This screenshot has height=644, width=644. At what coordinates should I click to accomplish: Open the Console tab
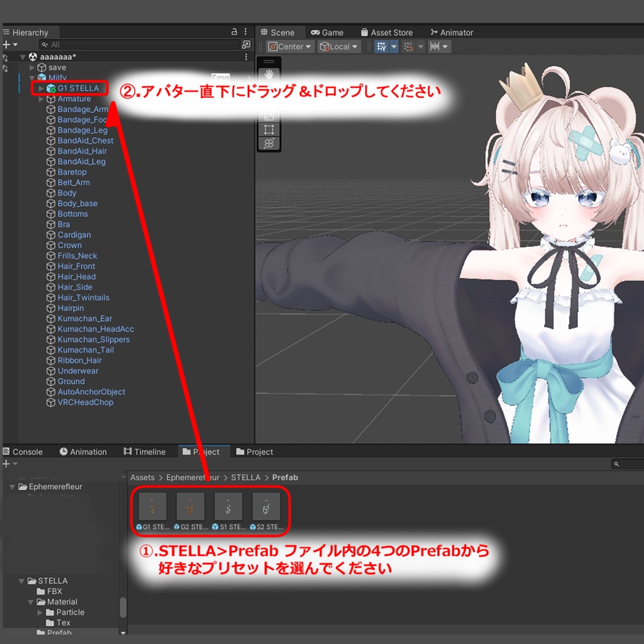(x=23, y=452)
